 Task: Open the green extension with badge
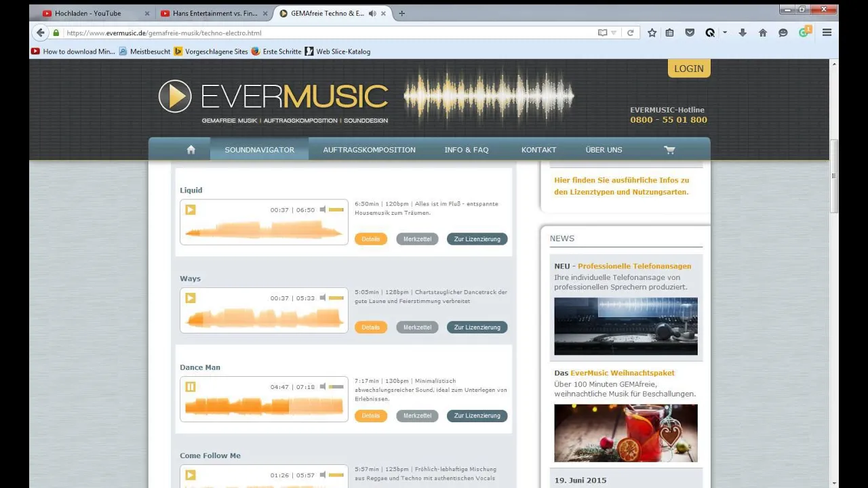[804, 32]
